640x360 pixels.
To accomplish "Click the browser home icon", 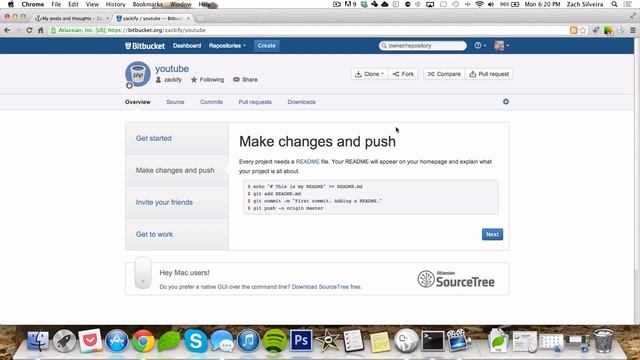I will click(40, 30).
